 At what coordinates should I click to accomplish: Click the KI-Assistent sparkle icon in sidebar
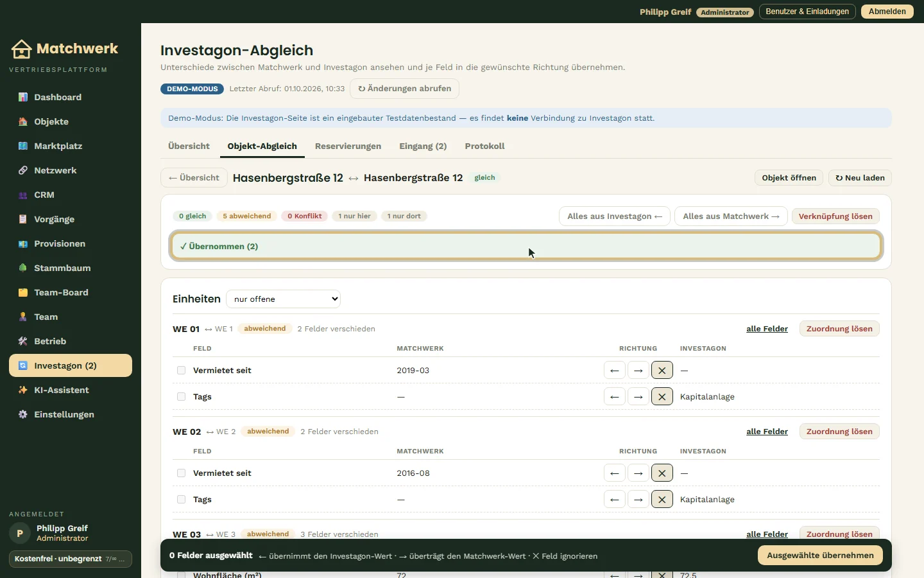point(23,390)
